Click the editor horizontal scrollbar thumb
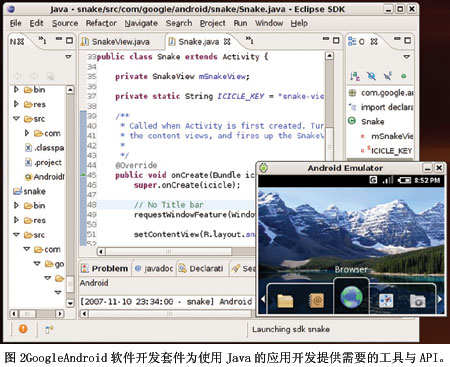 point(168,251)
